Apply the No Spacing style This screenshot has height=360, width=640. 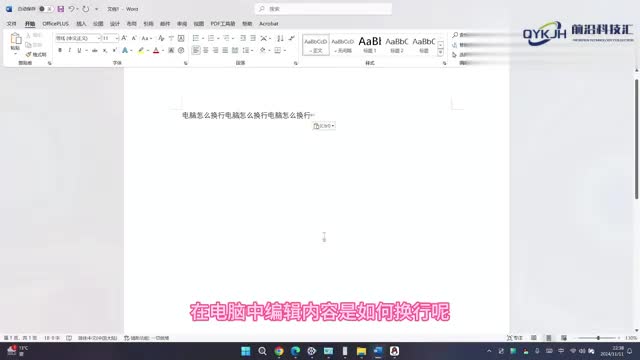point(342,45)
